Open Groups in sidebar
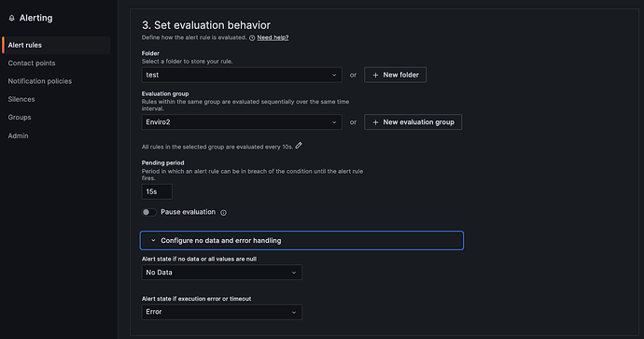644x339 pixels. click(x=20, y=118)
